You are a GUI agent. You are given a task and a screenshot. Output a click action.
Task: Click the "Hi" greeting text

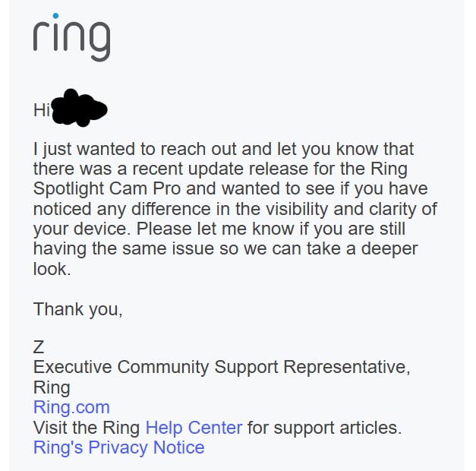pyautogui.click(x=41, y=110)
